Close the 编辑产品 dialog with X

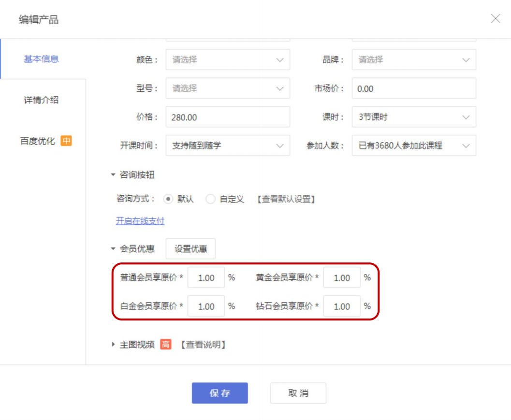(496, 19)
